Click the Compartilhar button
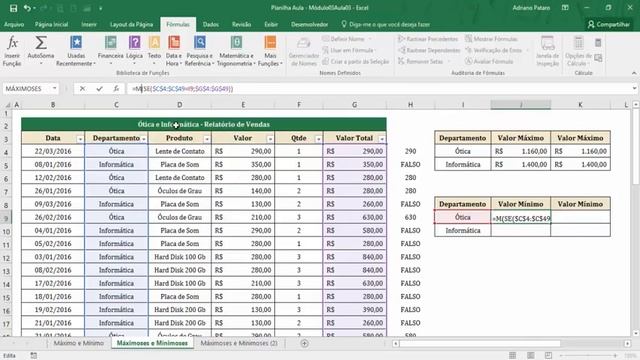Viewport: 640px width, 360px height. coord(609,24)
